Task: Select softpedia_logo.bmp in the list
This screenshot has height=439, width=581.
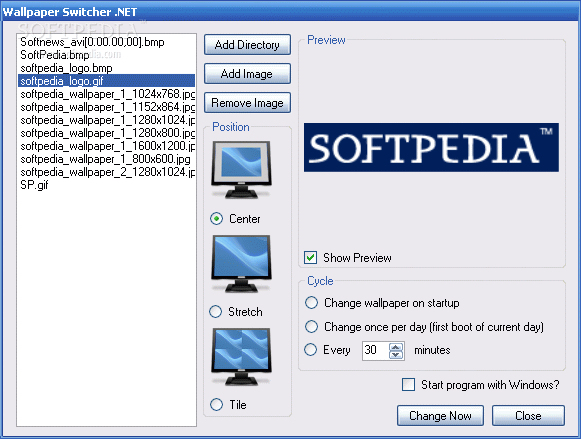Action: pos(106,68)
